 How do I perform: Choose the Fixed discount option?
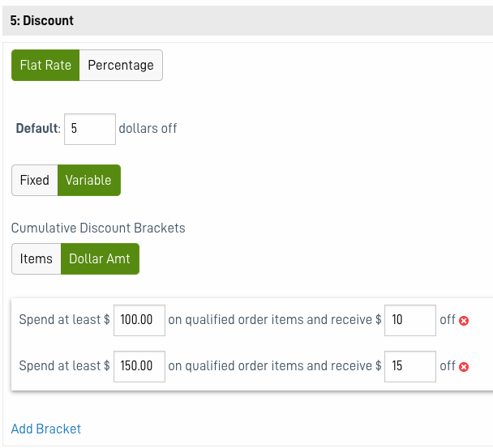coord(35,181)
